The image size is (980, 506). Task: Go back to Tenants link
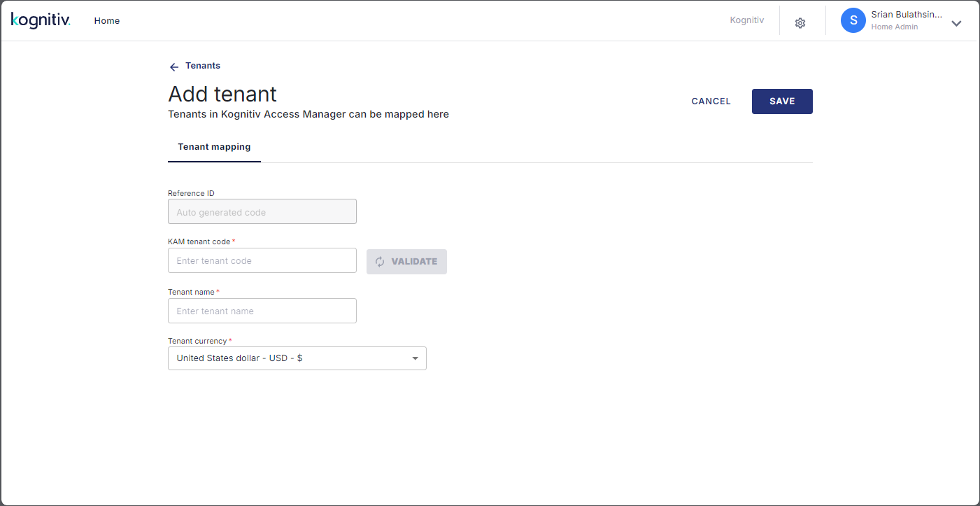[203, 66]
